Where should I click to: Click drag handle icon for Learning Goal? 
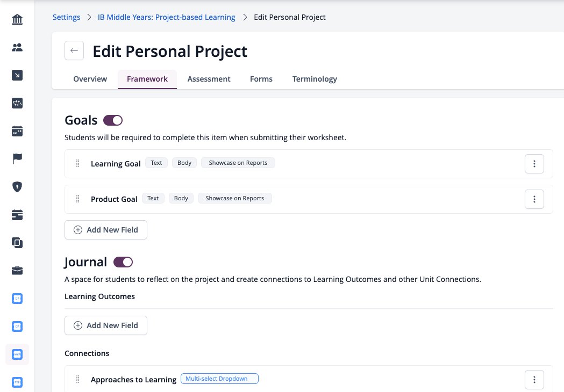pos(78,163)
